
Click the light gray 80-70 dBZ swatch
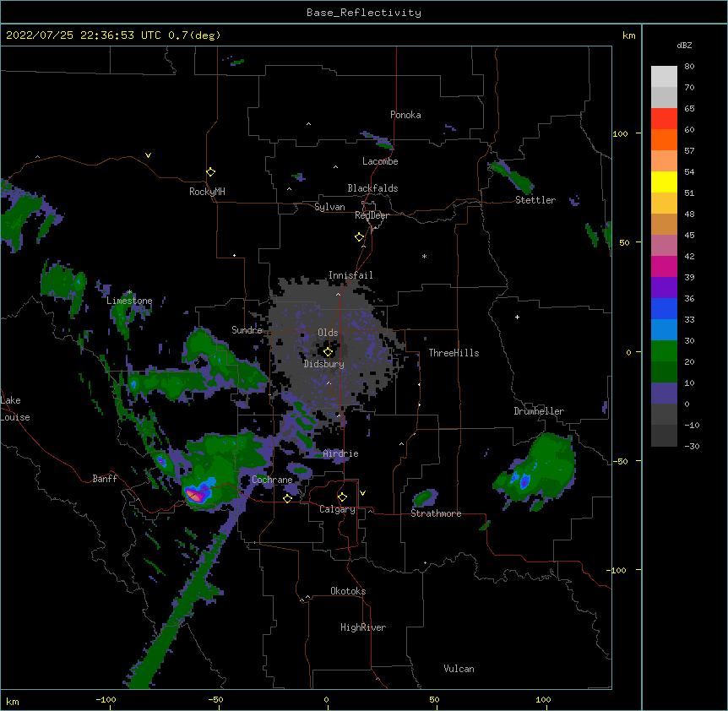point(664,77)
